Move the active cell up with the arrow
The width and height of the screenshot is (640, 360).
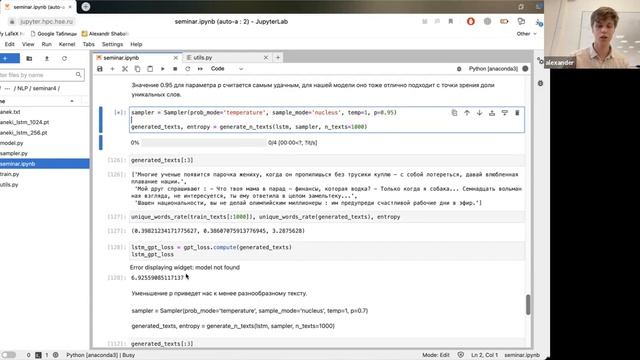(467, 113)
